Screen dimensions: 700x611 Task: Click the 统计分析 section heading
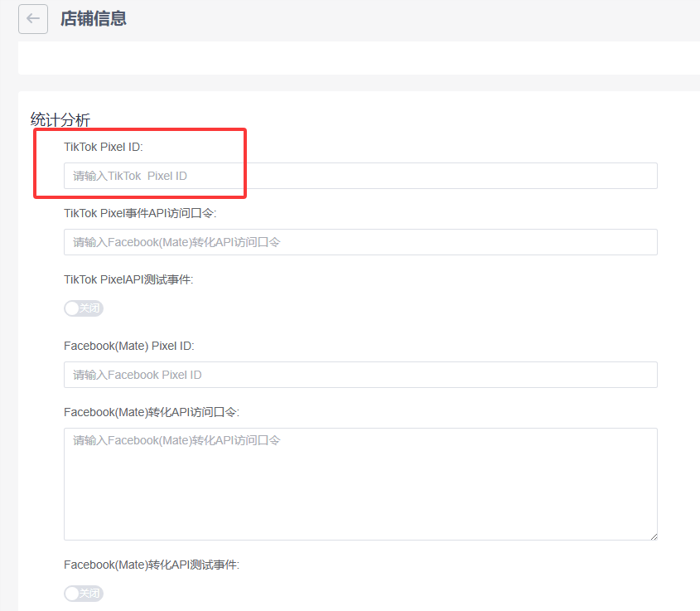pyautogui.click(x=60, y=119)
